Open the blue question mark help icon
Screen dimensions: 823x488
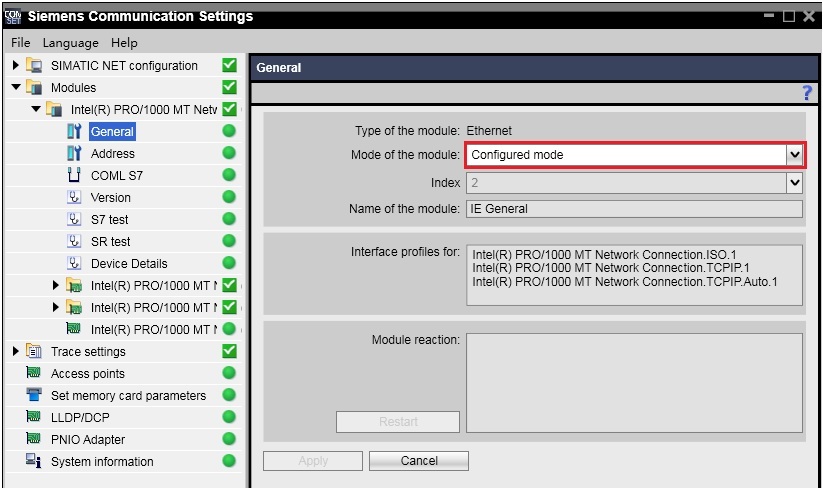click(x=807, y=93)
